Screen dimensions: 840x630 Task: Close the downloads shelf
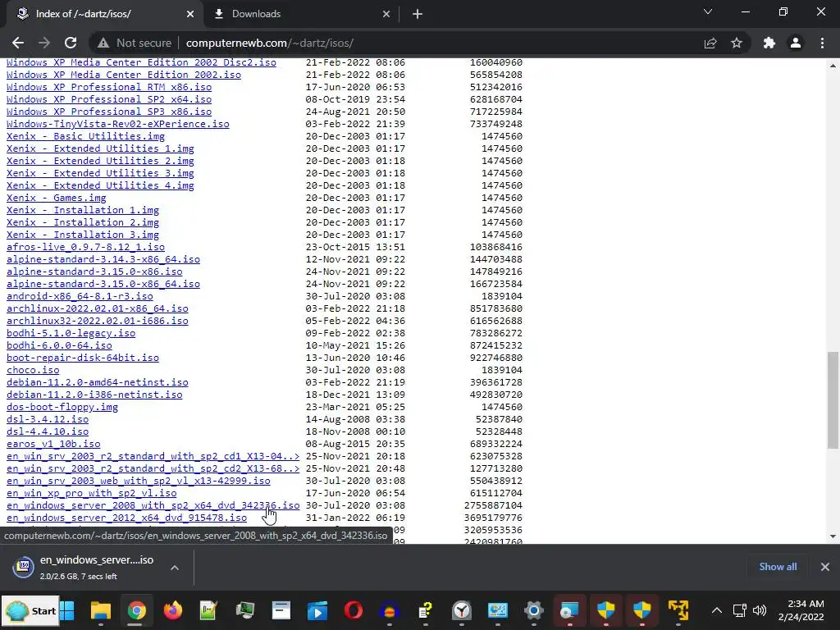pos(825,567)
